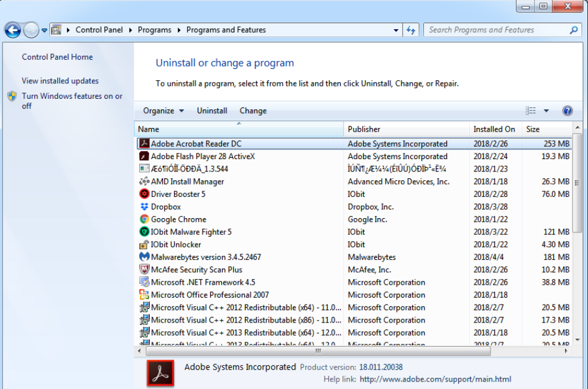This screenshot has height=389, width=588.
Task: Click the IObit Malware Fighter 5 icon
Action: pyautogui.click(x=144, y=232)
